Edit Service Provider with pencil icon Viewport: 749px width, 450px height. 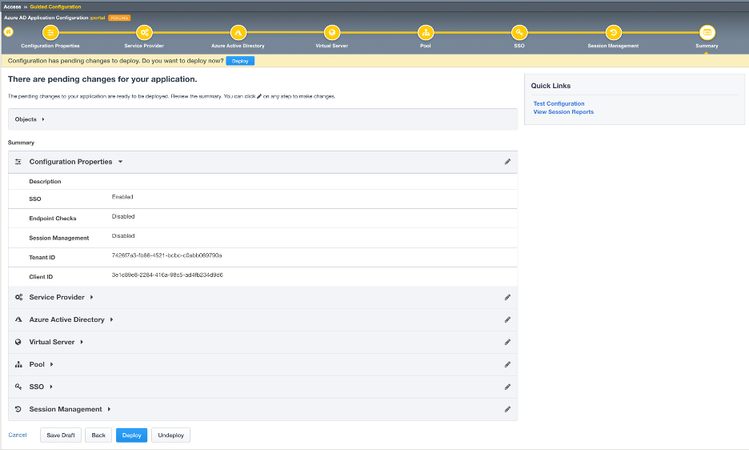pos(507,297)
